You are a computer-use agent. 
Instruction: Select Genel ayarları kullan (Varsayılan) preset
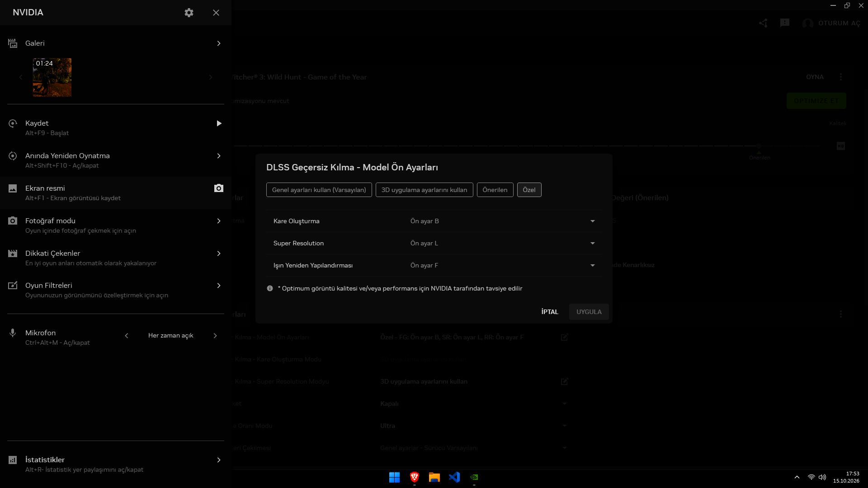click(x=319, y=190)
